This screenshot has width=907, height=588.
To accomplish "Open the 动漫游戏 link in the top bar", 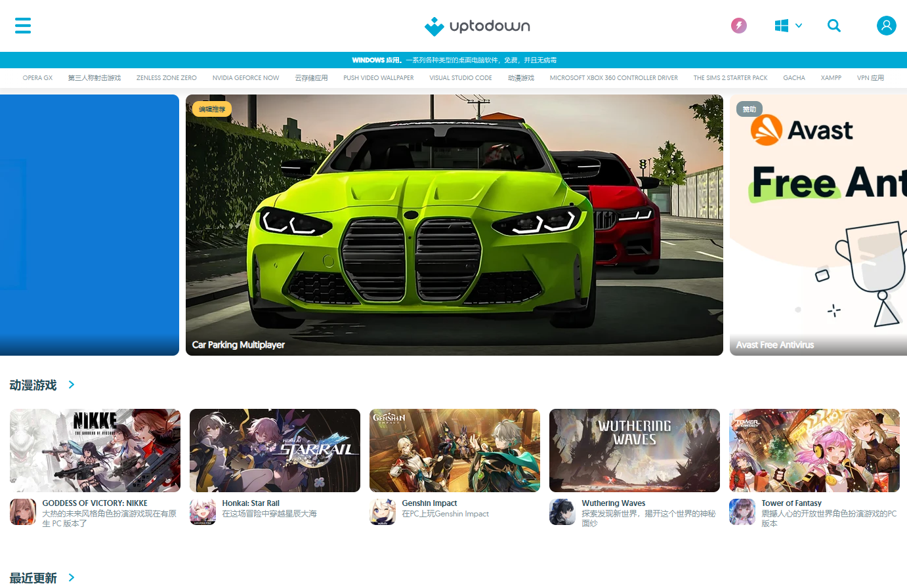I will click(x=521, y=78).
